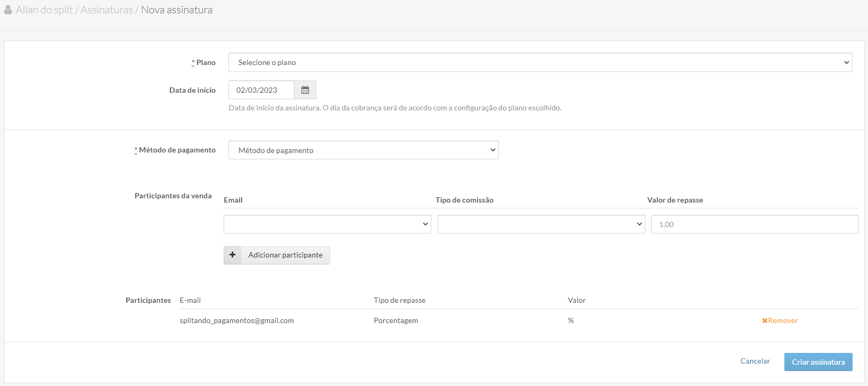Navigate to Assinaturas in breadcrumb
Screen dimensions: 868x386
(107, 10)
